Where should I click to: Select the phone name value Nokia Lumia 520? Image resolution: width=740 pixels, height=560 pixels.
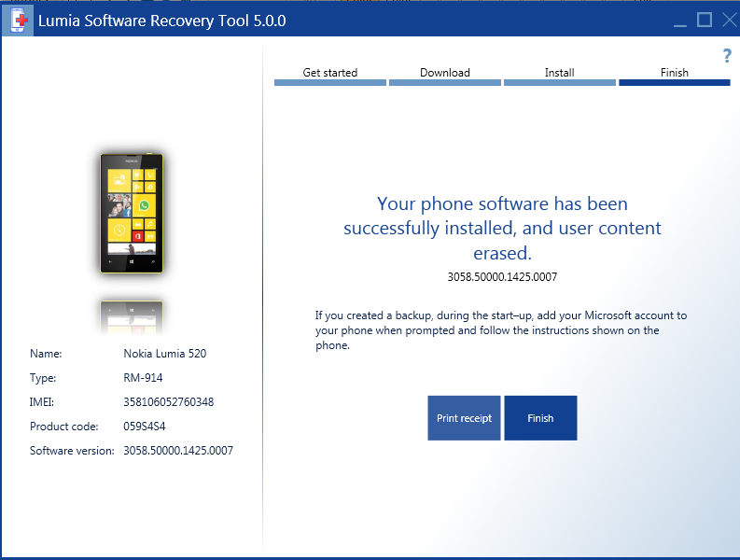pos(164,354)
